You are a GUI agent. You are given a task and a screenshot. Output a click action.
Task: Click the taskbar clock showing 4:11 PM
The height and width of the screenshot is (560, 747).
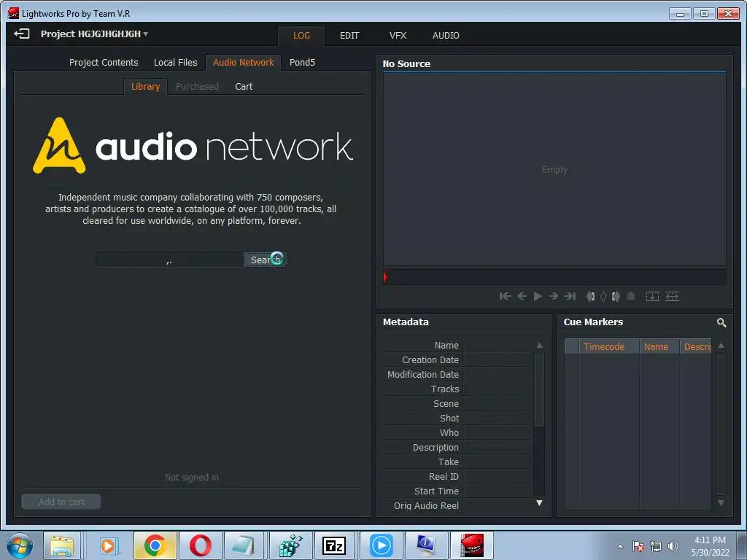tap(711, 546)
